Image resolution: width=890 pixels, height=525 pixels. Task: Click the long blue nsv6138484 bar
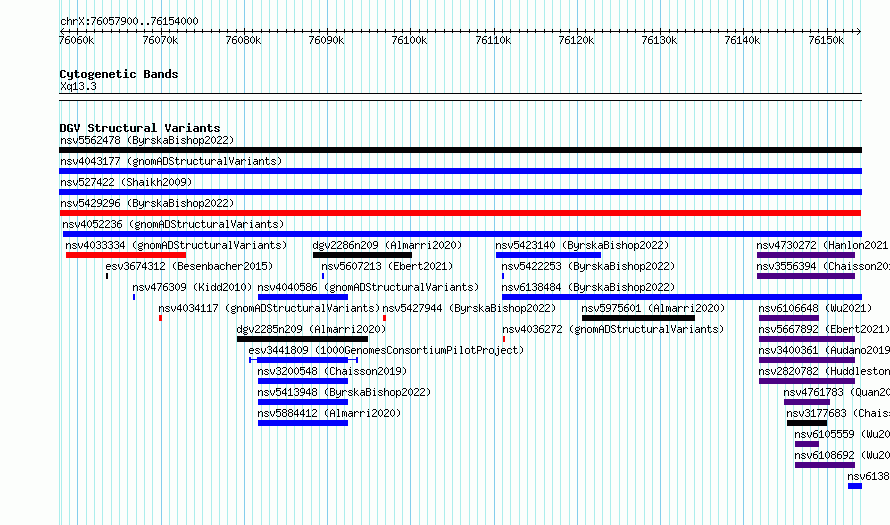682,297
